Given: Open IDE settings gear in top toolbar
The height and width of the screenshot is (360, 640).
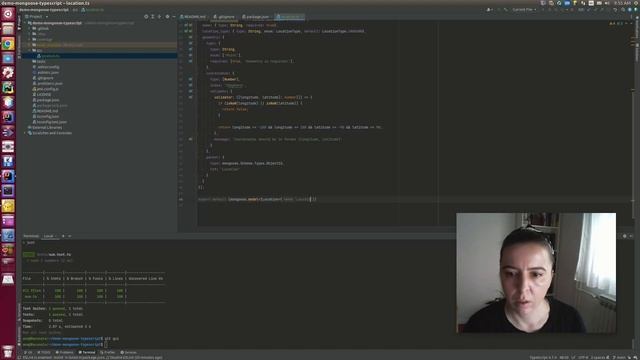Looking at the screenshot, I should 630,9.
